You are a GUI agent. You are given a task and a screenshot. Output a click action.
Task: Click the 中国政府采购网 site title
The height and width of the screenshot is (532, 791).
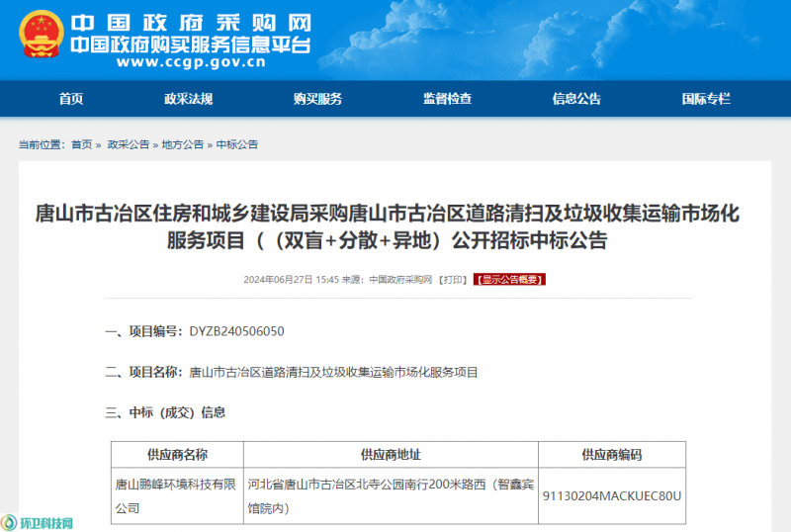point(191,23)
